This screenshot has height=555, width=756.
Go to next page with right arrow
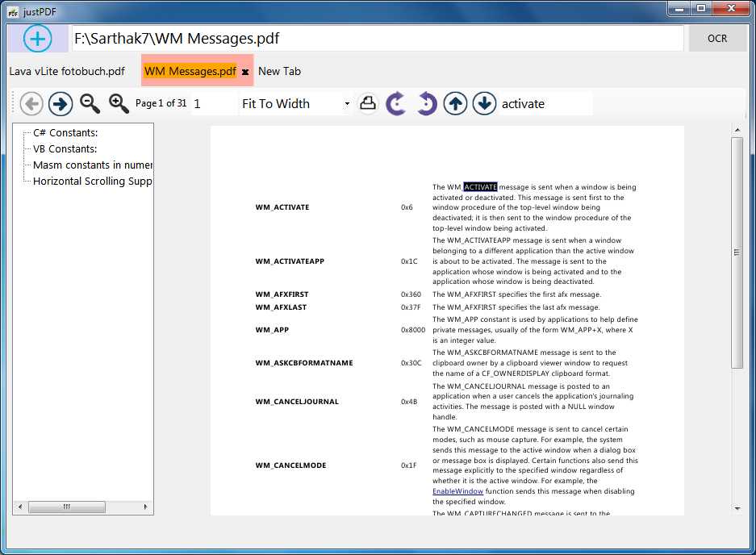[x=61, y=104]
